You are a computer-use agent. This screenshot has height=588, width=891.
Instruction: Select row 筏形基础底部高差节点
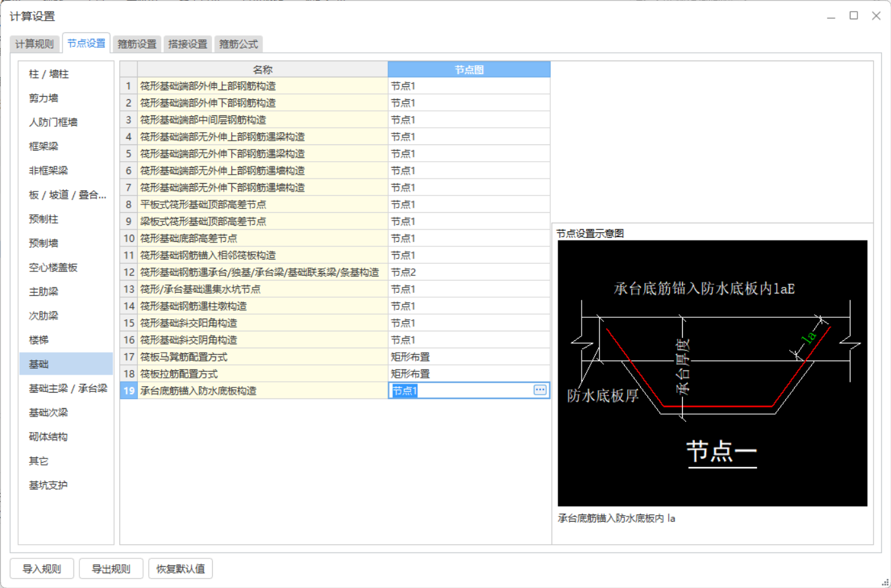tap(262, 238)
